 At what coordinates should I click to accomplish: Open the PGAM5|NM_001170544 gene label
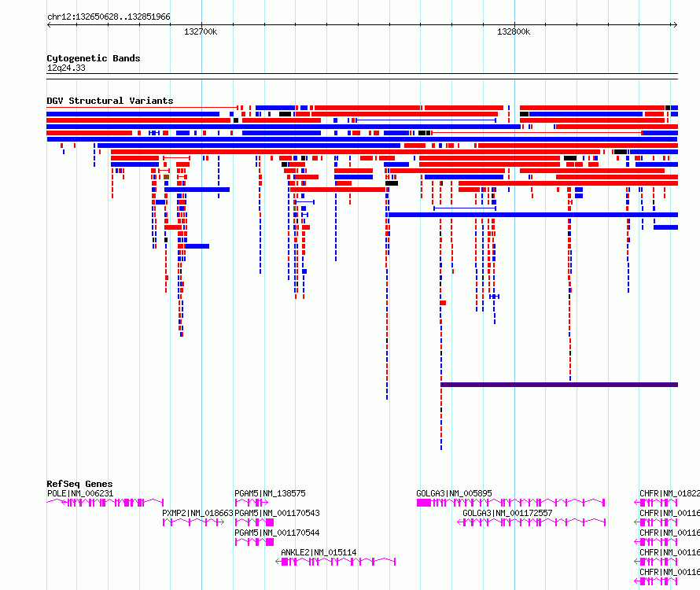(x=277, y=533)
